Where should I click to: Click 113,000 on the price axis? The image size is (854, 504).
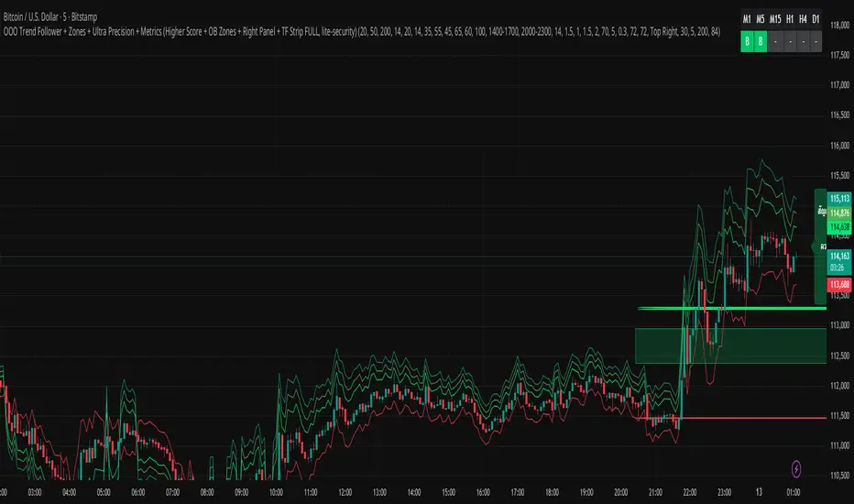[x=839, y=325]
